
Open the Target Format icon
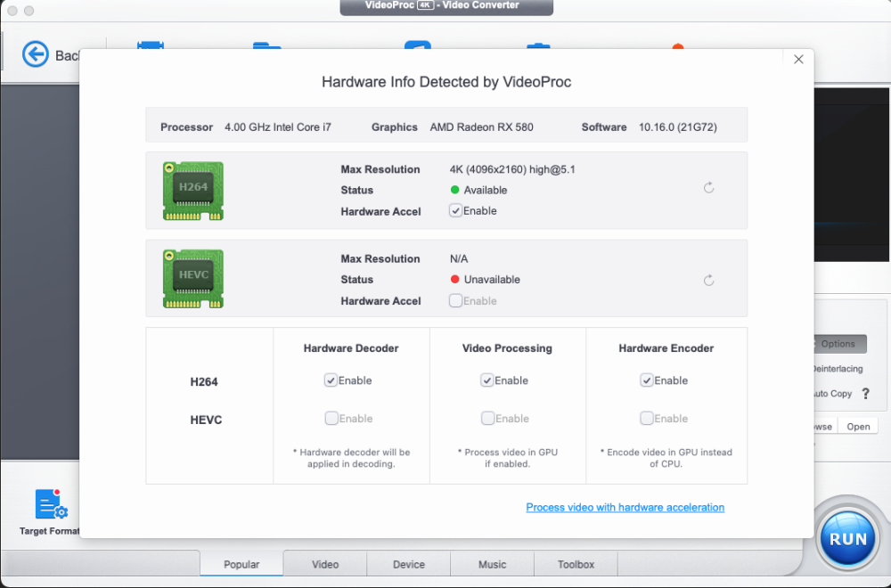51,504
